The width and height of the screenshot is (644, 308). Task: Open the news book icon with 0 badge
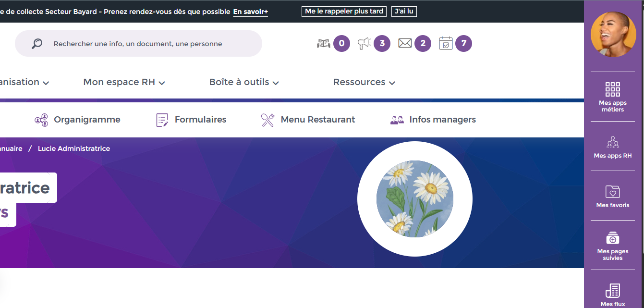(324, 44)
